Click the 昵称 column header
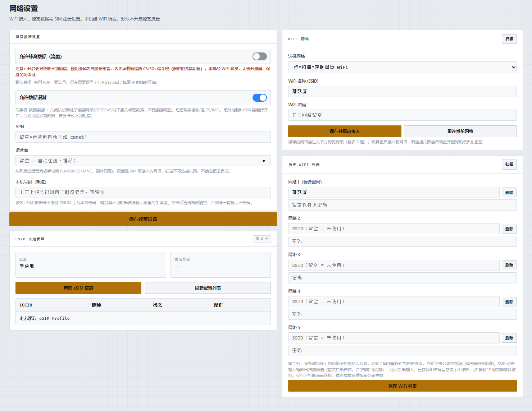The height and width of the screenshot is (411, 532). pyautogui.click(x=97, y=305)
